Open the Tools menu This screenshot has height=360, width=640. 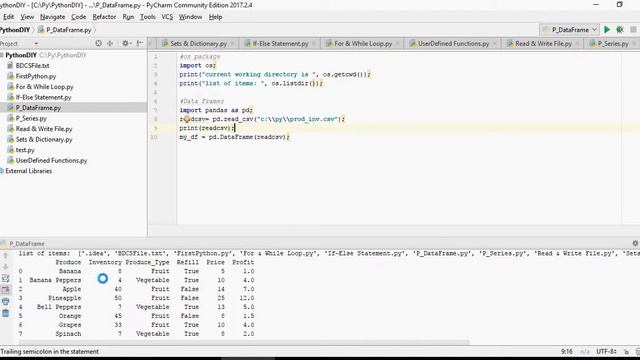(147, 17)
